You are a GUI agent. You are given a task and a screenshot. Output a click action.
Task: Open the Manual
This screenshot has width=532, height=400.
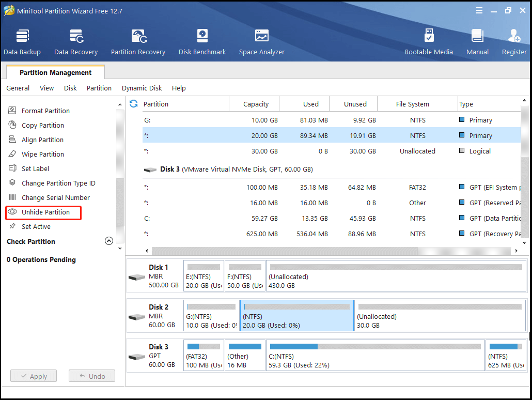coord(477,42)
